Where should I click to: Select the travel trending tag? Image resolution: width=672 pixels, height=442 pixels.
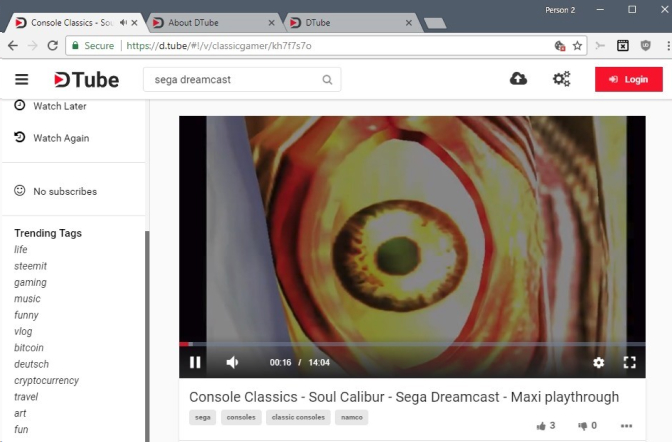point(26,397)
